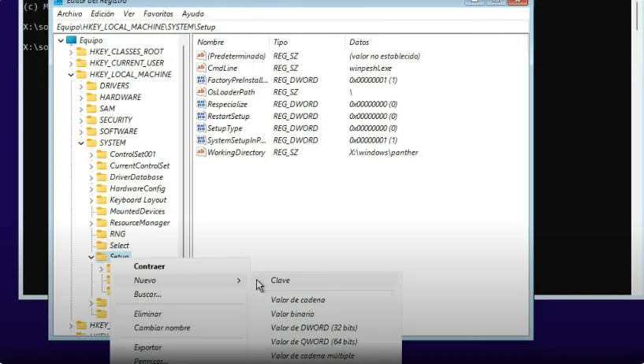The width and height of the screenshot is (644, 364).
Task: Select the SetupType DWORD value icon
Action: 201,128
